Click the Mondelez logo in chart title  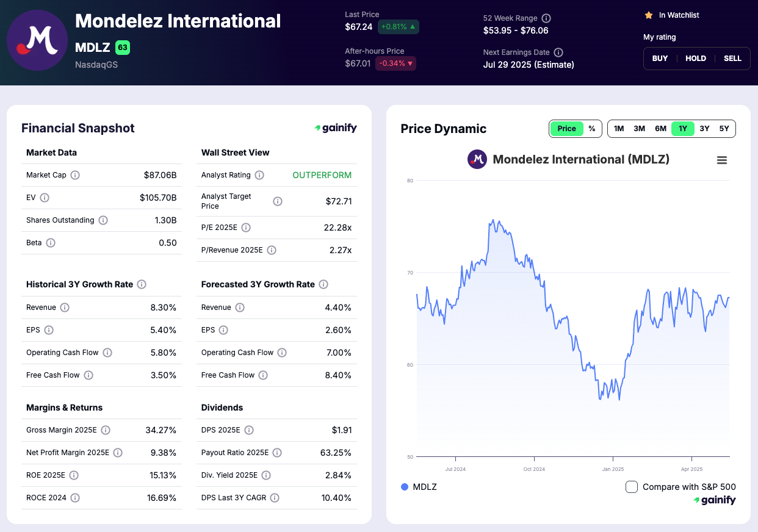click(477, 159)
